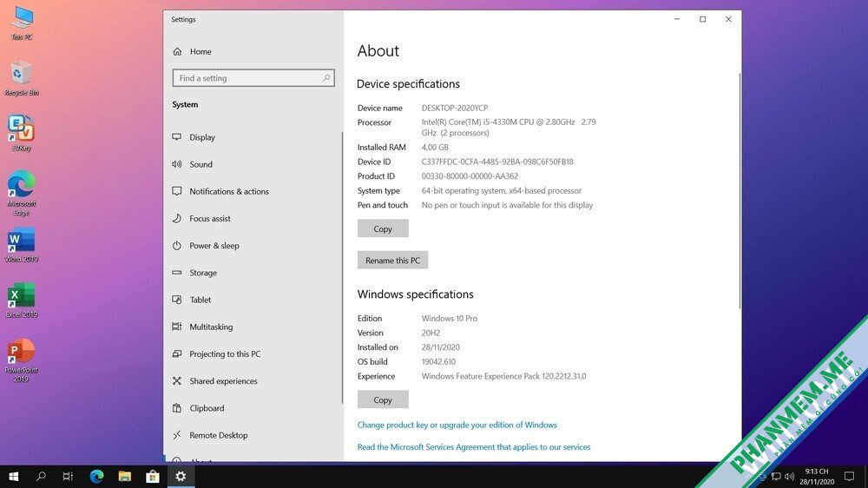Select the Multitasking icon

point(177,326)
